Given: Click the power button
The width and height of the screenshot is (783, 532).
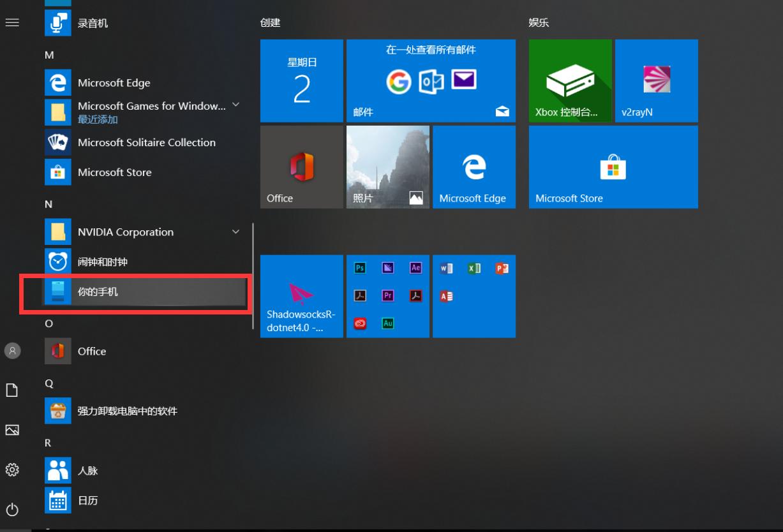Looking at the screenshot, I should [x=12, y=510].
